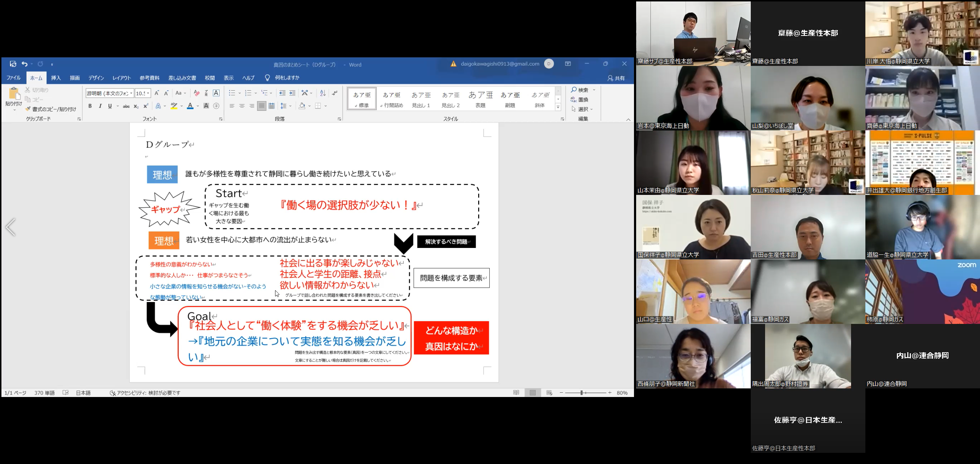The width and height of the screenshot is (980, 464).
Task: Click the yellow text highlight color button
Action: [x=174, y=106]
